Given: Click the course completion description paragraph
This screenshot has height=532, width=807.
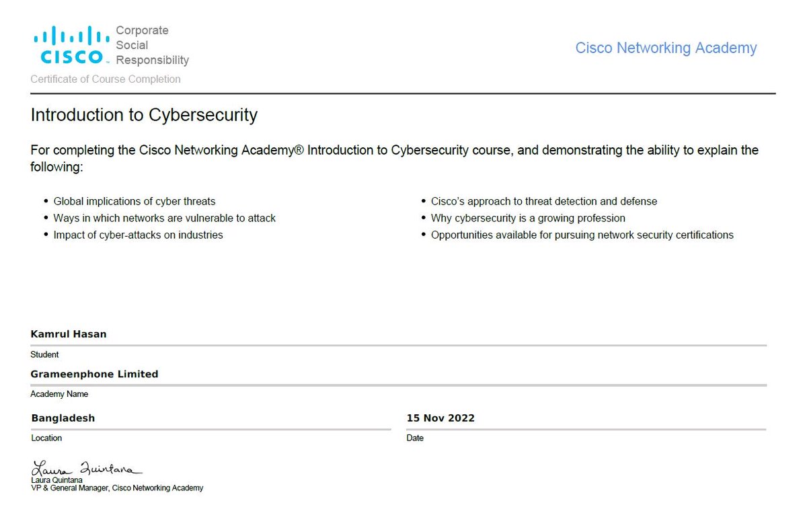Looking at the screenshot, I should 395,158.
